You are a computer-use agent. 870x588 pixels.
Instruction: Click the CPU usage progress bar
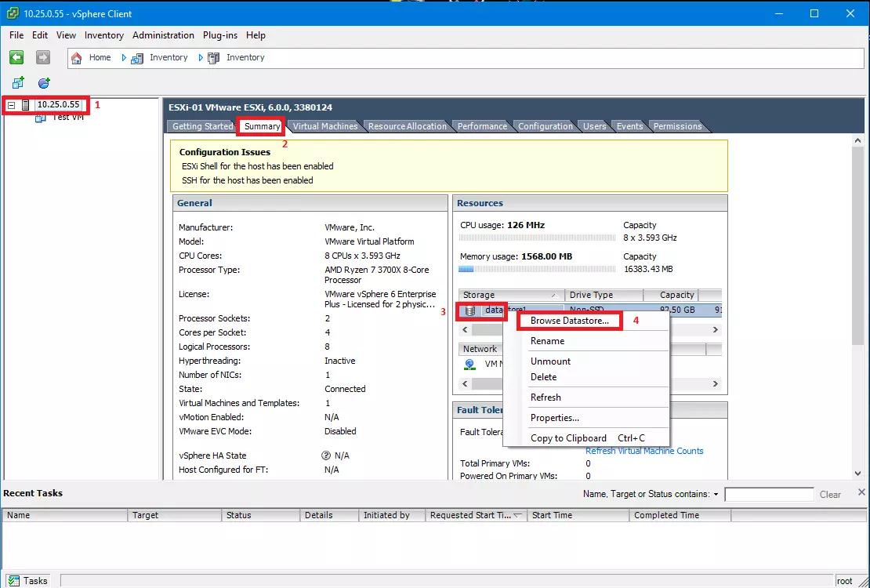point(537,238)
